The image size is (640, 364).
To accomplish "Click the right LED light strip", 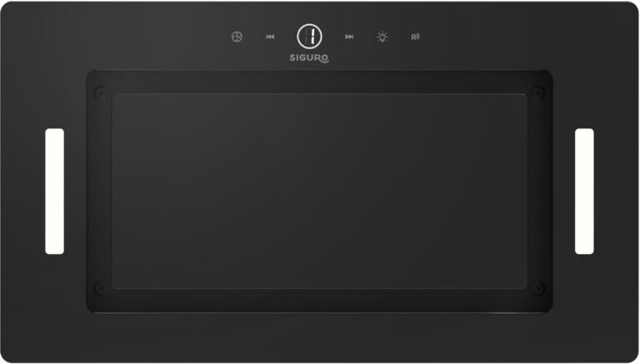I will click(x=584, y=192).
